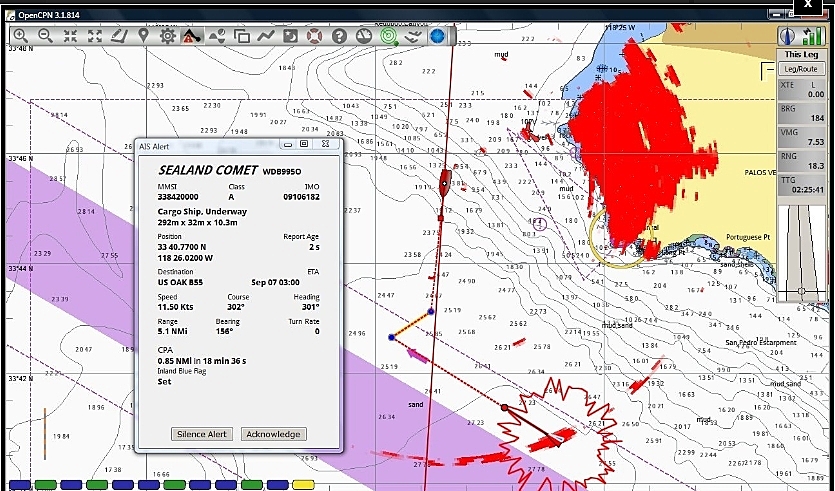Click the CPA text 0.85 NMi in 18 min
The height and width of the screenshot is (491, 835).
click(x=202, y=361)
